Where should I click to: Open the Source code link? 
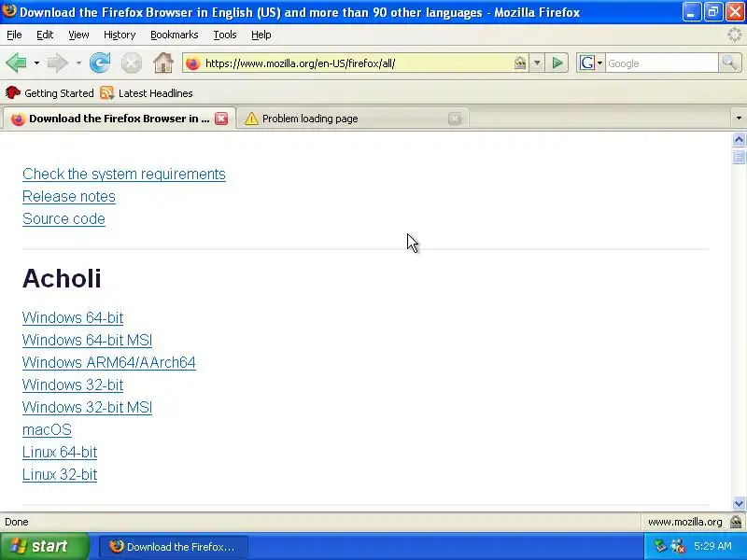pos(63,219)
